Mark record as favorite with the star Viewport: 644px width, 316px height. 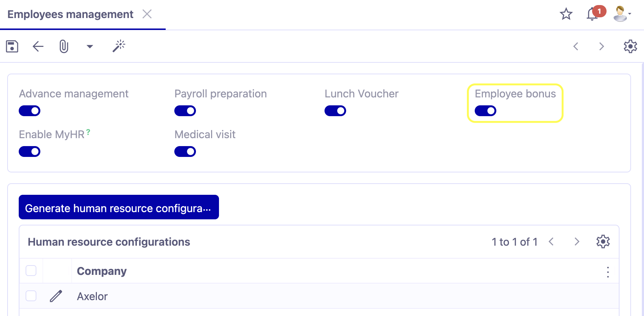point(566,14)
